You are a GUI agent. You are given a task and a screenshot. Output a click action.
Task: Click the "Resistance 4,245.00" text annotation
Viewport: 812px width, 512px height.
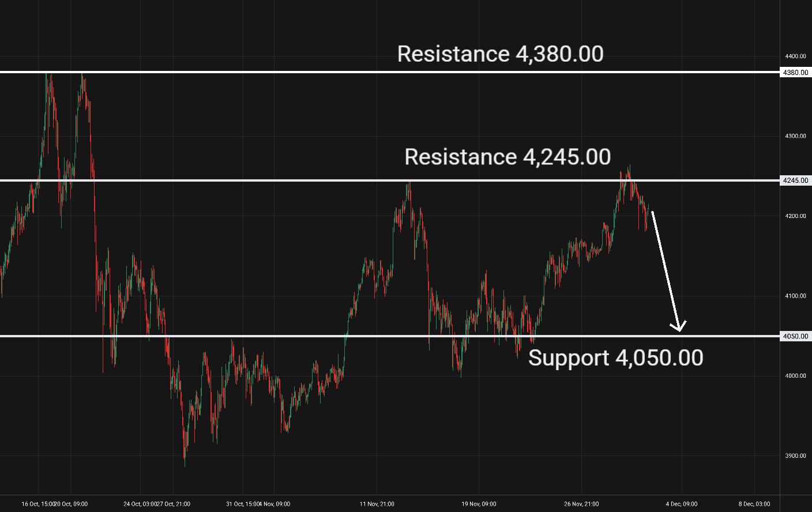507,157
